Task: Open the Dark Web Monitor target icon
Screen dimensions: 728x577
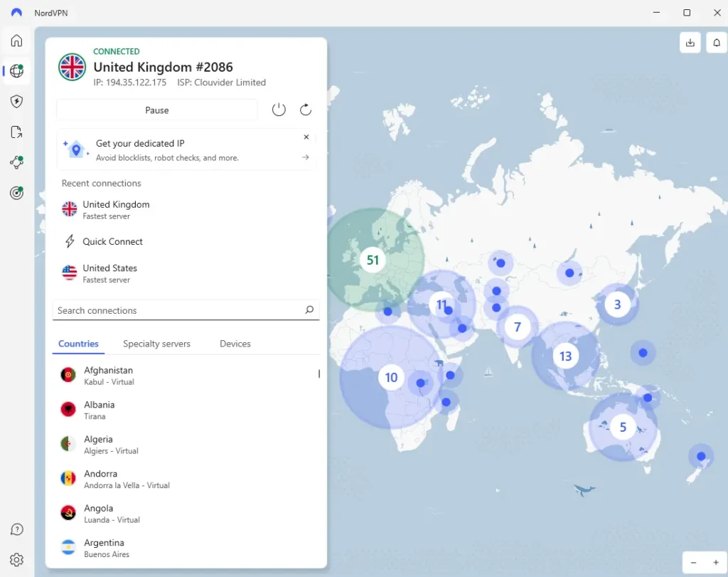Action: coord(16,193)
